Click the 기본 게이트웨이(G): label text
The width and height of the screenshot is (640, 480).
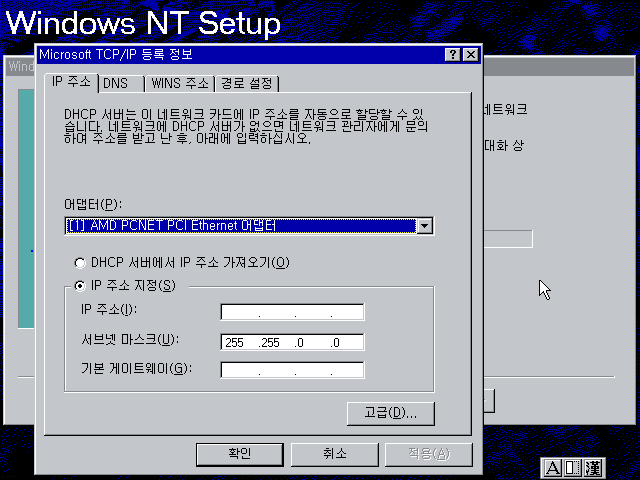click(x=136, y=369)
